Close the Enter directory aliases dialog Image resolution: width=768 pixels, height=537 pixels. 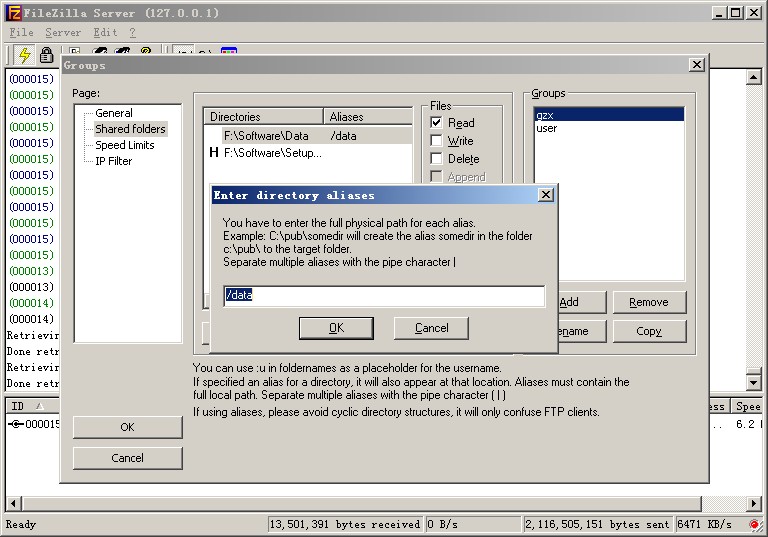point(546,195)
